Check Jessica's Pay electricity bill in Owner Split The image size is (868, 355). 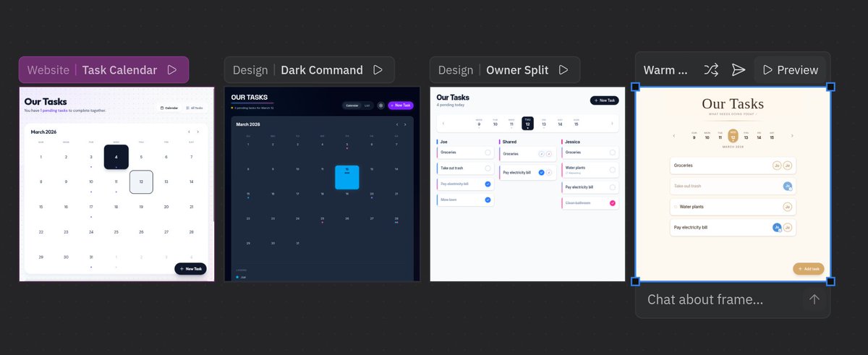coord(613,187)
